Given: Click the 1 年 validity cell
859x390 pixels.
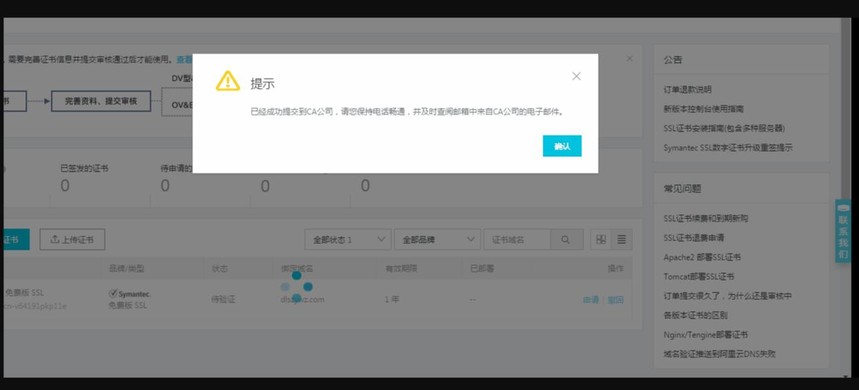Looking at the screenshot, I should (x=392, y=300).
